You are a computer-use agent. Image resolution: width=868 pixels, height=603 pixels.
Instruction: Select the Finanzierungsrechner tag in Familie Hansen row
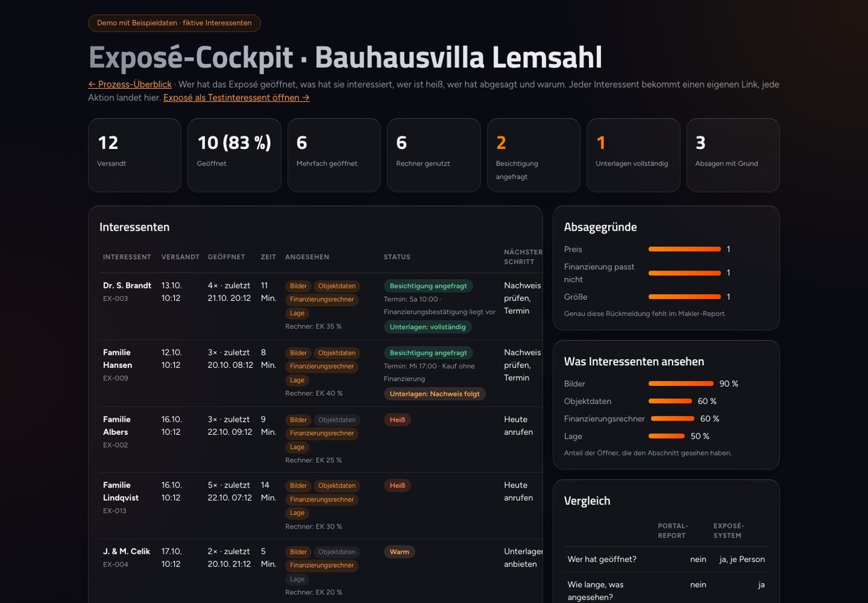322,367
